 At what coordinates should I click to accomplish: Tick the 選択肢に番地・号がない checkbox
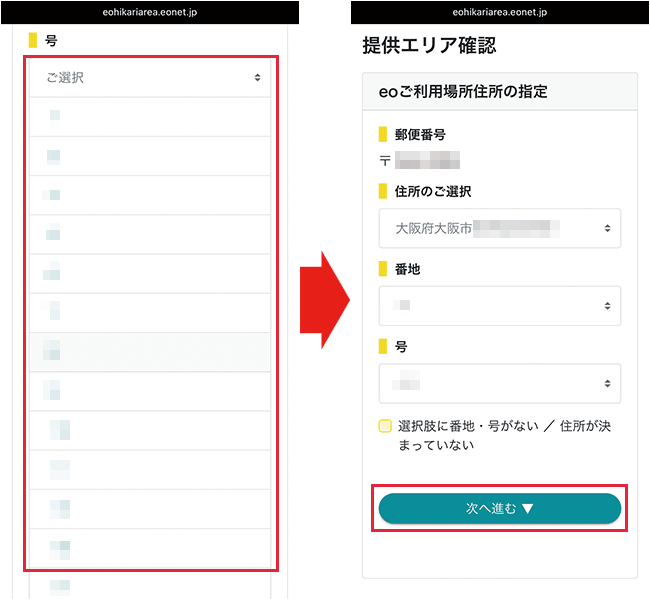[385, 426]
